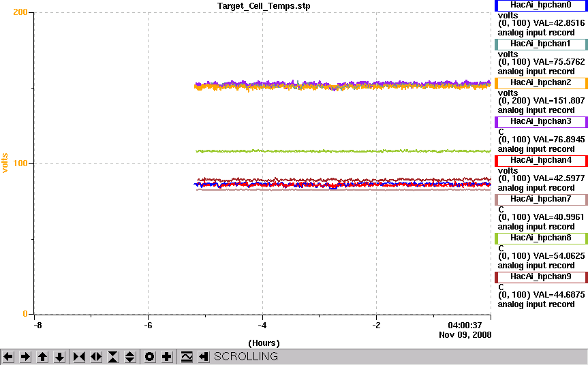
Task: Click the 200 y-axis tick label
Action: tap(20, 12)
